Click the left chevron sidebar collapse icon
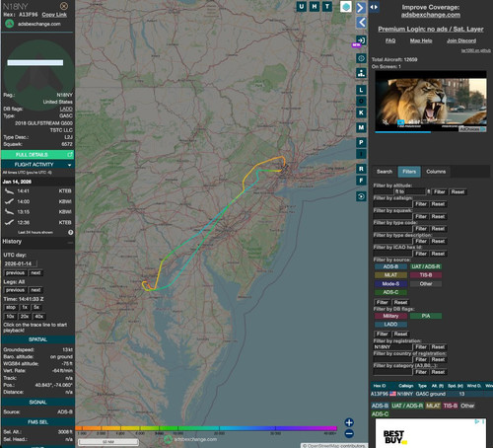Image resolution: width=493 pixels, height=448 pixels. [x=361, y=23]
